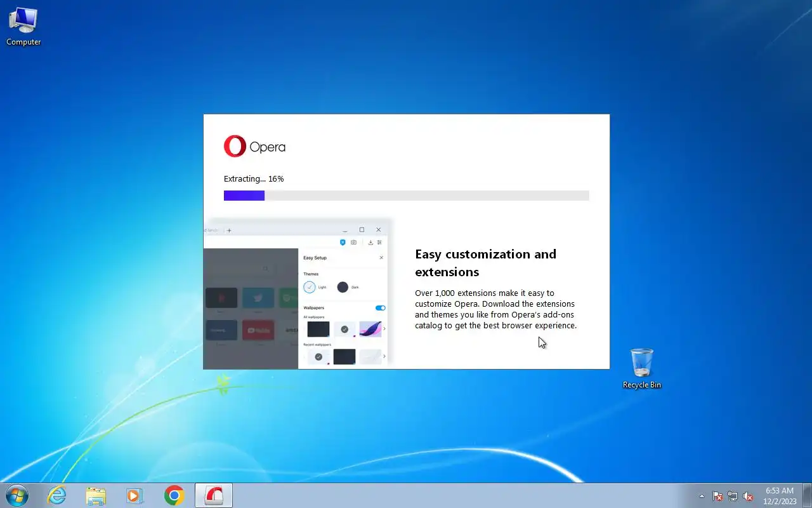812x508 pixels.
Task: Open the clock showing 6:53 AM
Action: (780, 495)
